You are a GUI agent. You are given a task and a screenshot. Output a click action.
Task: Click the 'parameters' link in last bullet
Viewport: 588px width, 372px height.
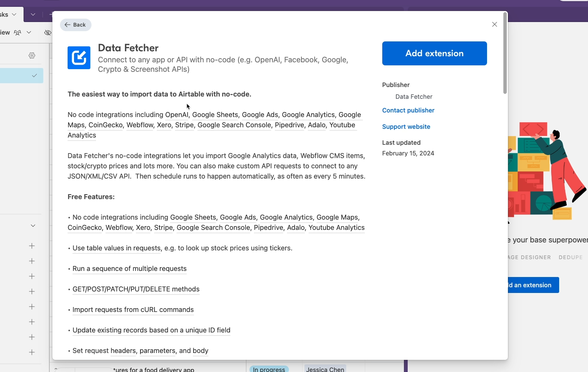[x=158, y=351]
